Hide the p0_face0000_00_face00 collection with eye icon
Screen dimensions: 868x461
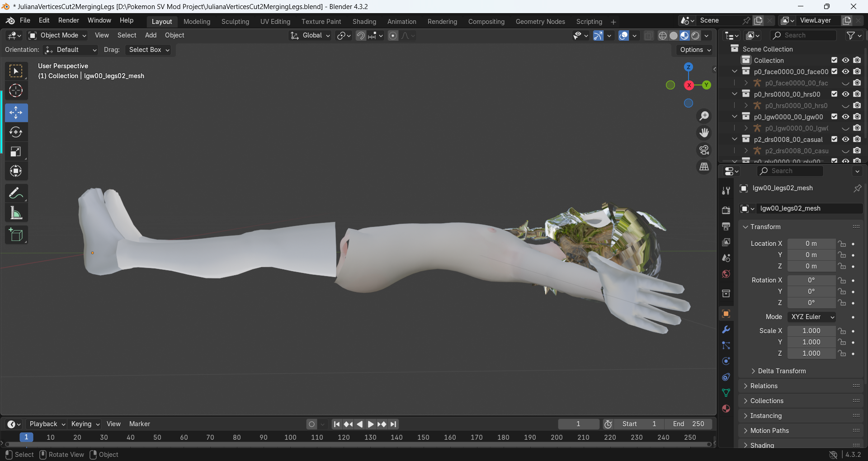[x=845, y=71]
